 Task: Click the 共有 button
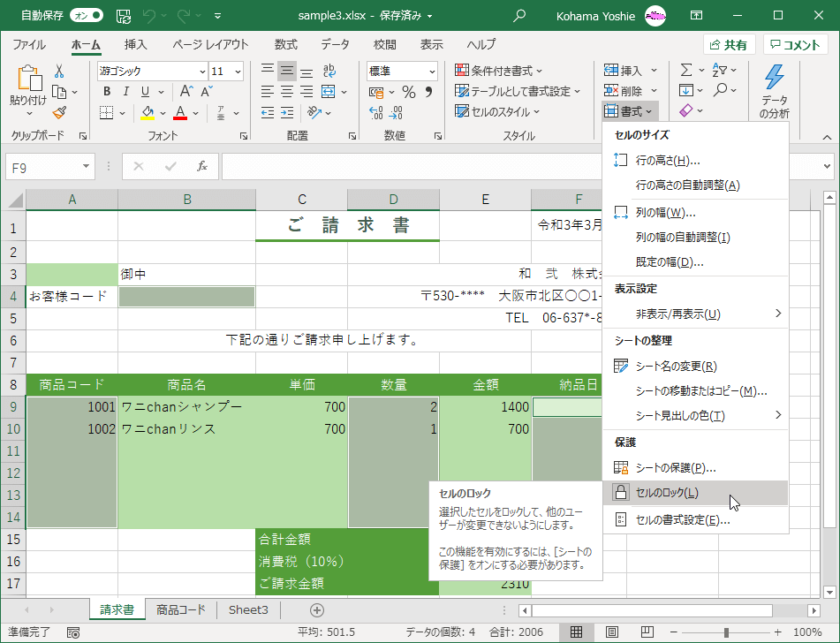730,44
